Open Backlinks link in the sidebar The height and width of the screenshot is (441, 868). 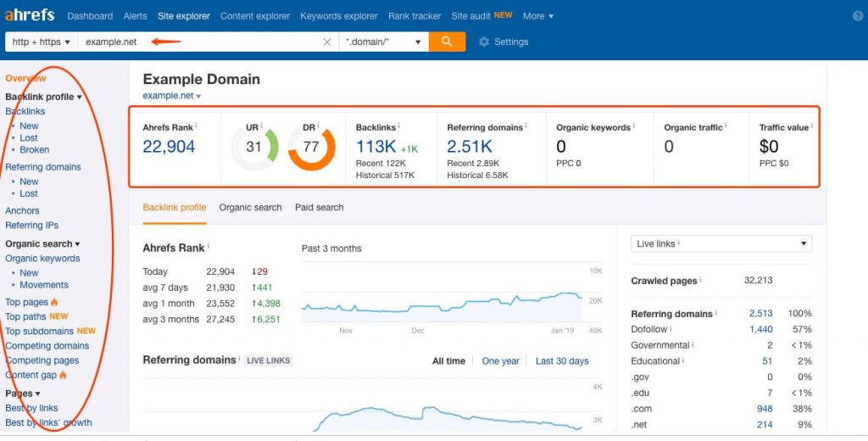pos(25,111)
